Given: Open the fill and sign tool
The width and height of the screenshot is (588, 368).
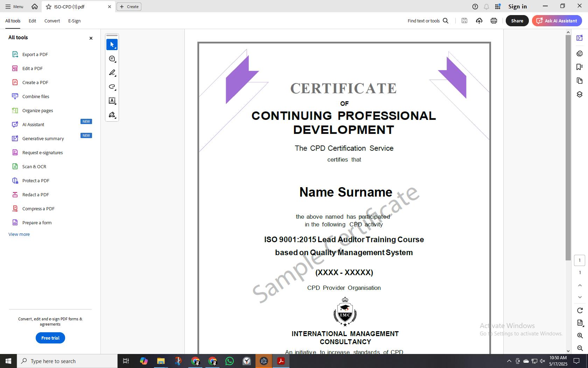Looking at the screenshot, I should [x=112, y=115].
